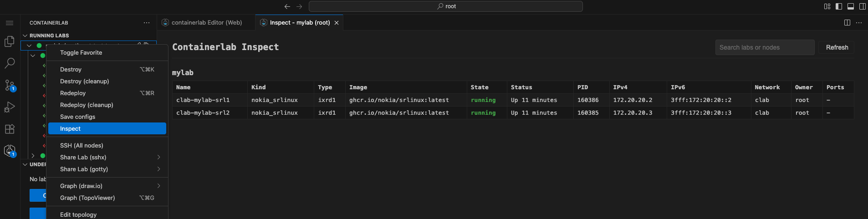868x219 pixels.
Task: Click the Containerlab activity bar icon
Action: point(10,150)
